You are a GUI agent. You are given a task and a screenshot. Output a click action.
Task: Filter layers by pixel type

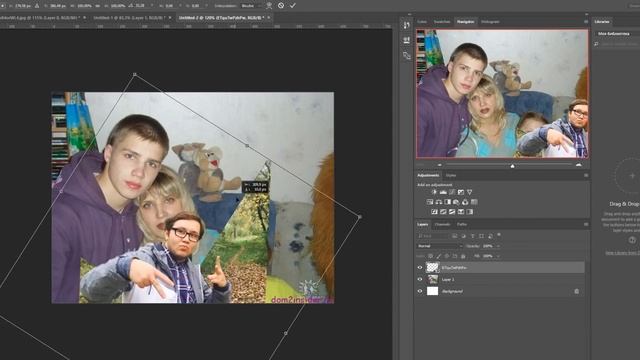click(x=455, y=236)
